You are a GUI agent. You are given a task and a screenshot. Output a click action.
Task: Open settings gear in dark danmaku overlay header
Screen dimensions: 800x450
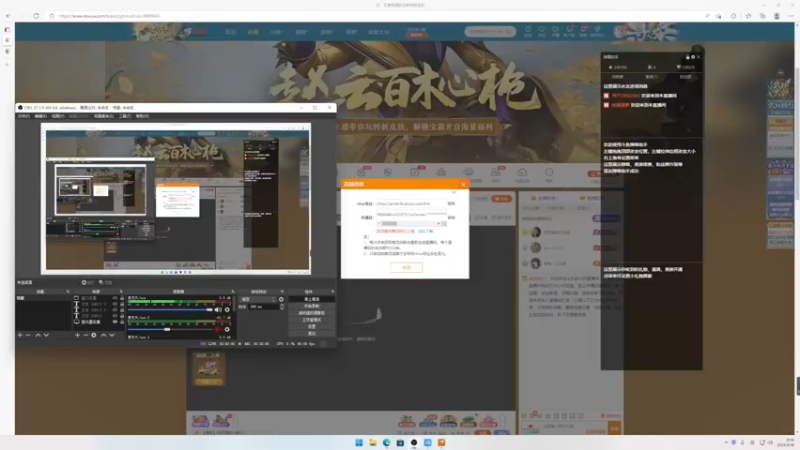coord(693,57)
